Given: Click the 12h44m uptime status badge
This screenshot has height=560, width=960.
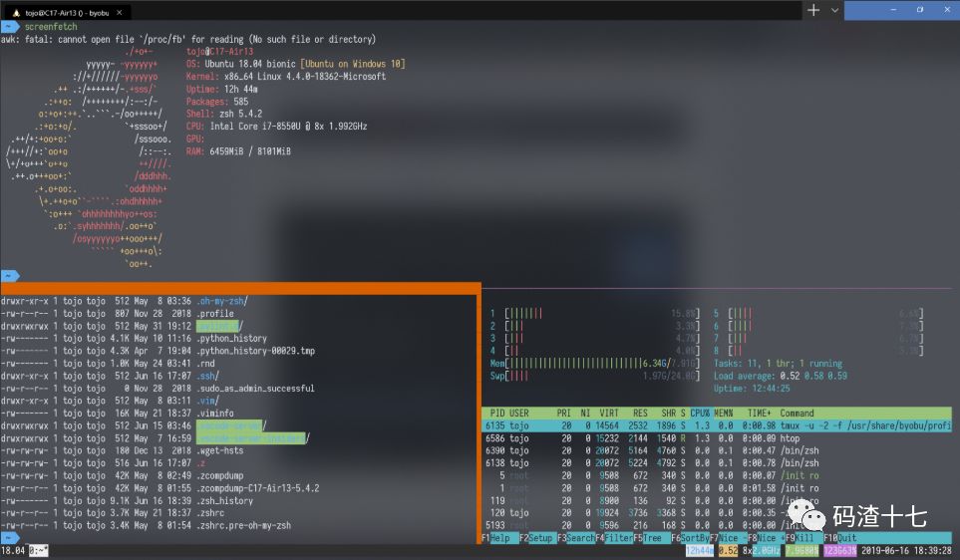Looking at the screenshot, I should (700, 551).
